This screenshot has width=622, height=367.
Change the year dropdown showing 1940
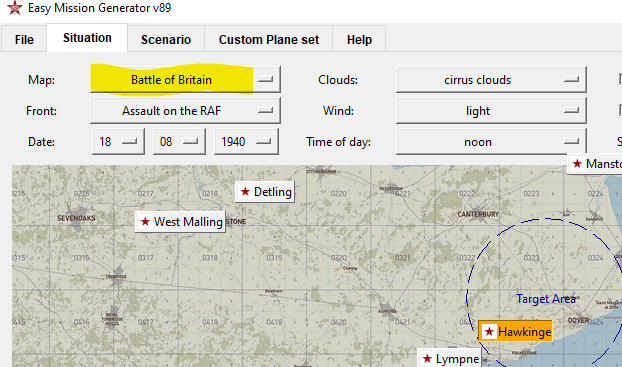(x=246, y=142)
